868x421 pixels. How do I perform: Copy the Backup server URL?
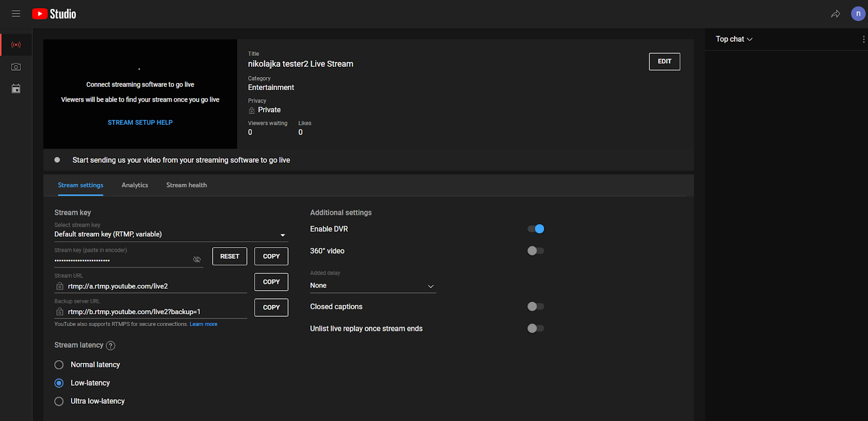click(x=271, y=307)
